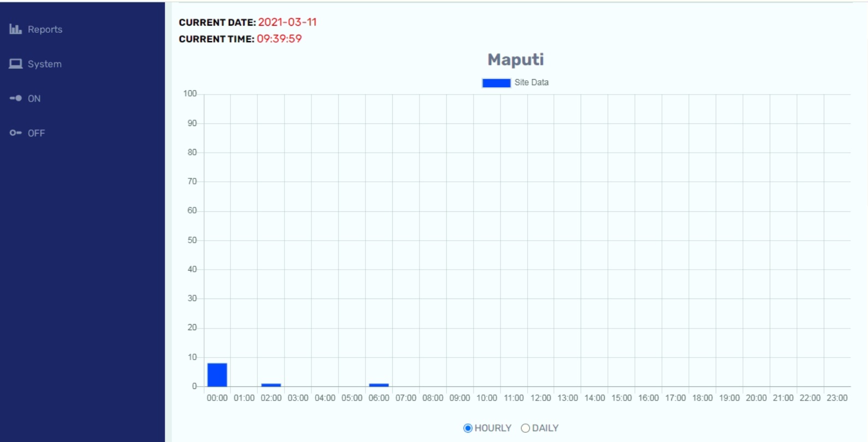Click the 23:00 x-axis label
This screenshot has height=442, width=868.
[x=836, y=398]
